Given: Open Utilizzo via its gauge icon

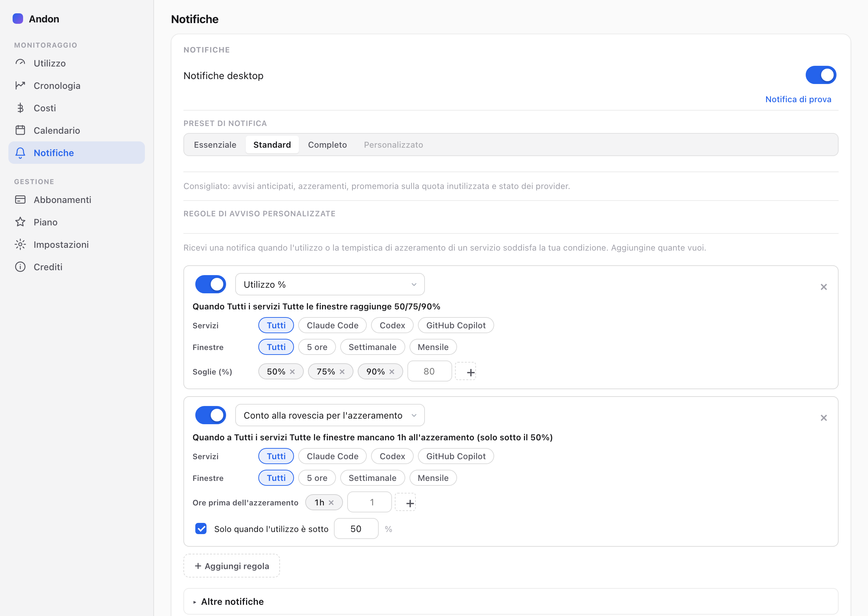Looking at the screenshot, I should click(21, 63).
